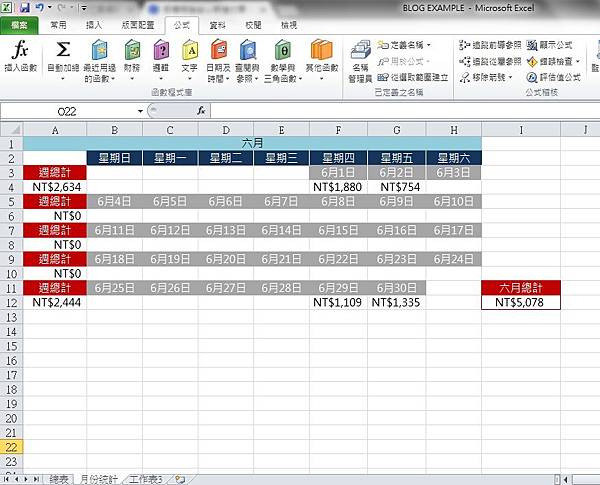This screenshot has height=485, width=600.
Task: Click the Save icon in quick access toolbar
Action: (x=24, y=7)
